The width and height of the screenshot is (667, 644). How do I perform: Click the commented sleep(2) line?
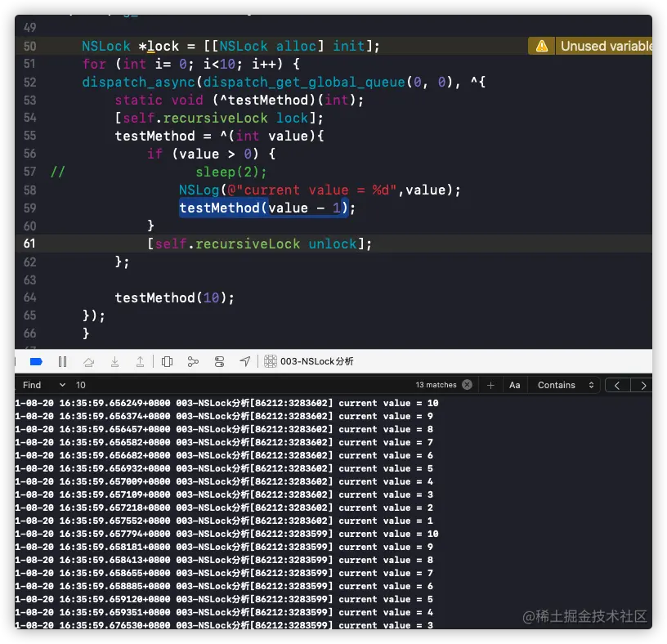tap(231, 172)
